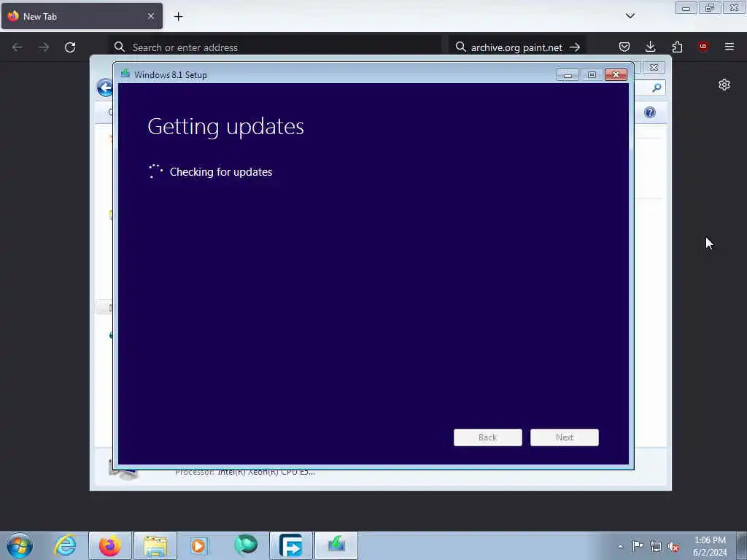Image resolution: width=747 pixels, height=560 pixels.
Task: Click the back arrow in the system window
Action: 105,87
